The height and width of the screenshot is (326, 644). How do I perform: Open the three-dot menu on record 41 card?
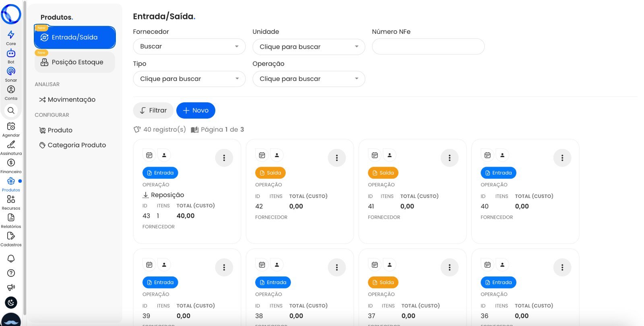(450, 158)
